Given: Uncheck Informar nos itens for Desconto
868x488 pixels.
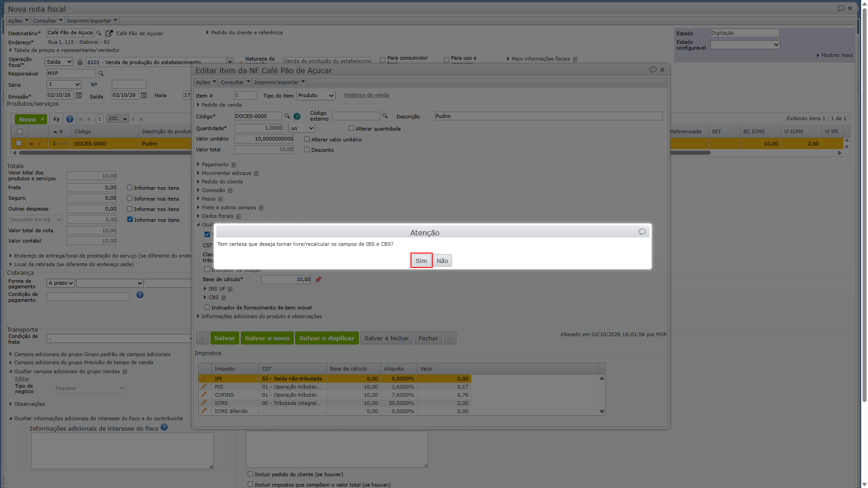Looking at the screenshot, I should tap(130, 220).
